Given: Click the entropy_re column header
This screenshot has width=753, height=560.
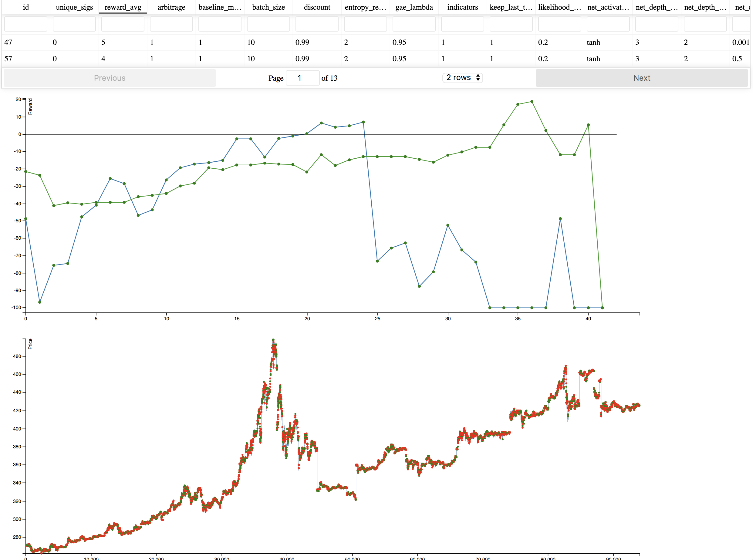Looking at the screenshot, I should (365, 7).
